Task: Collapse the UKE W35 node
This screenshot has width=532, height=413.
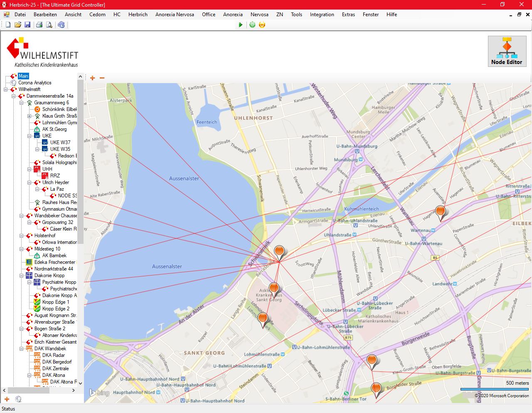Action: (x=37, y=149)
